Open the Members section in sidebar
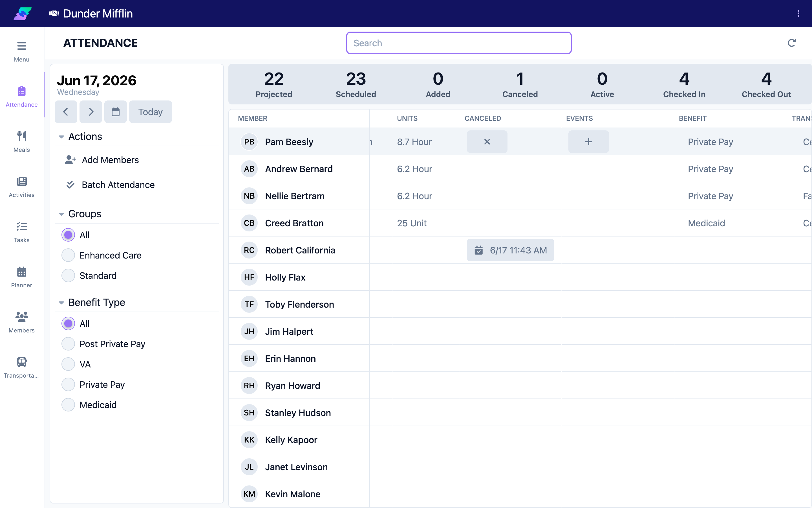Image resolution: width=812 pixels, height=508 pixels. coord(21,323)
